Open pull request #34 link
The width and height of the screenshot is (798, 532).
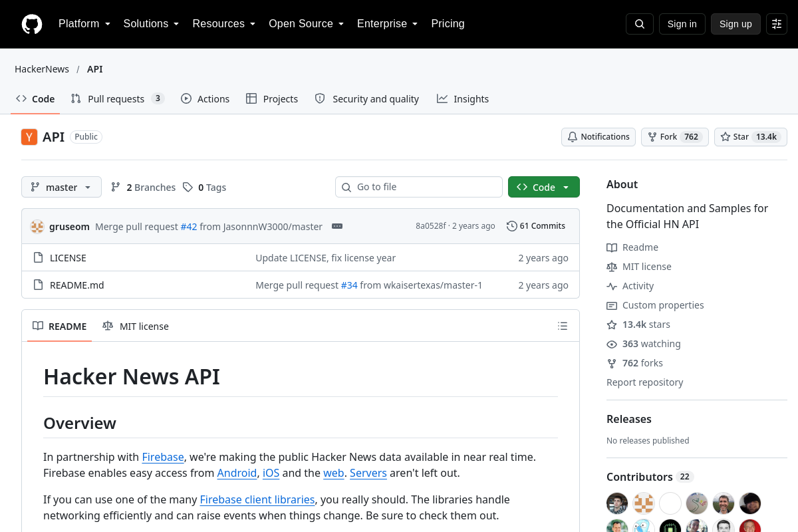tap(349, 285)
